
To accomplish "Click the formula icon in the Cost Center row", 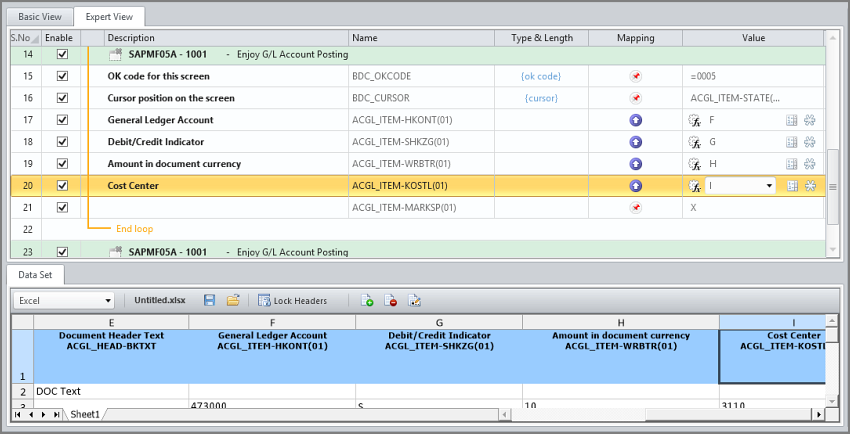I will (x=695, y=186).
